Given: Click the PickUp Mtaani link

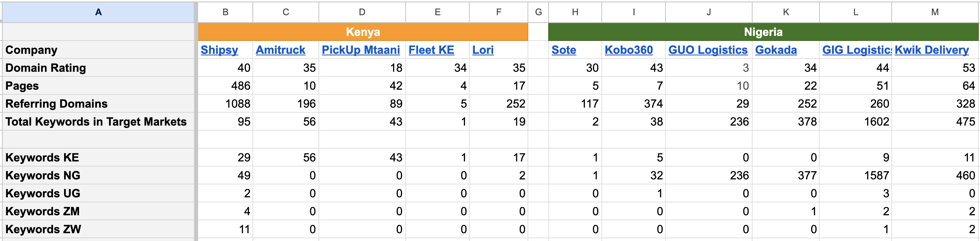Looking at the screenshot, I should [x=361, y=50].
